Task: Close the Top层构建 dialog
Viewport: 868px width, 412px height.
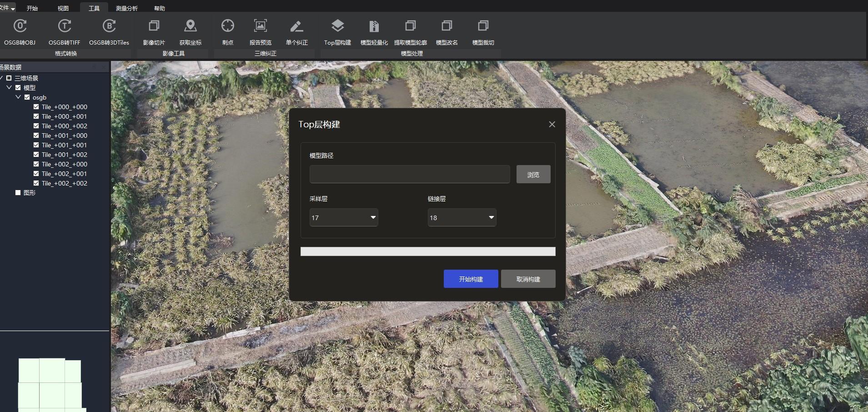Action: [x=552, y=124]
